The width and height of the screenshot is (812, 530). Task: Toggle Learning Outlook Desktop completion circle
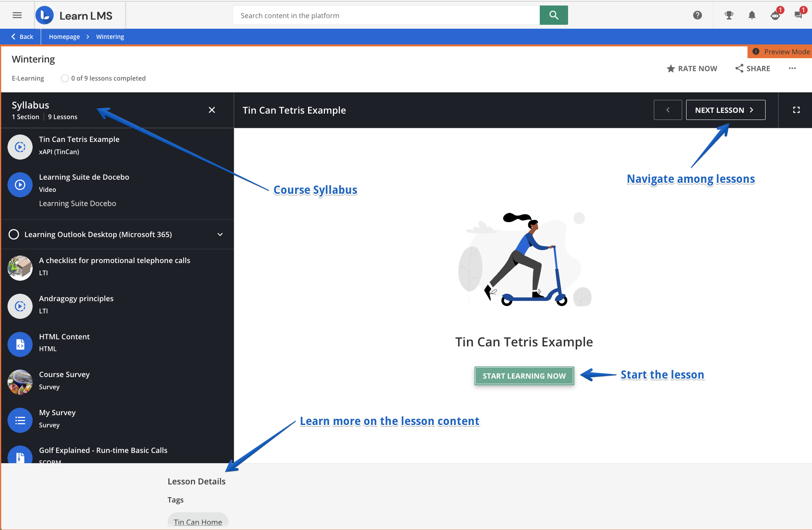[14, 234]
